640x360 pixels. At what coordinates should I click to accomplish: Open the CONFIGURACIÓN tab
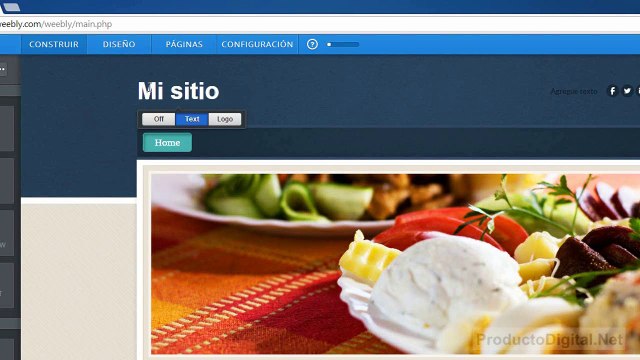(x=257, y=44)
